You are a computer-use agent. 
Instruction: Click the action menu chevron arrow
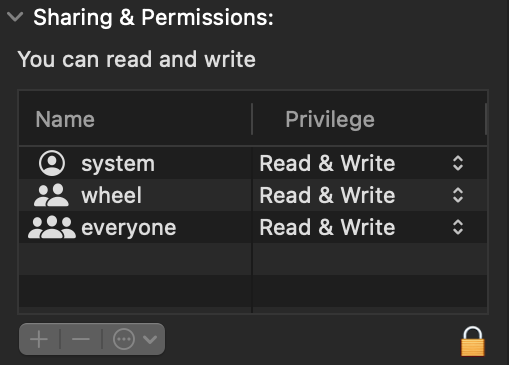pos(150,340)
